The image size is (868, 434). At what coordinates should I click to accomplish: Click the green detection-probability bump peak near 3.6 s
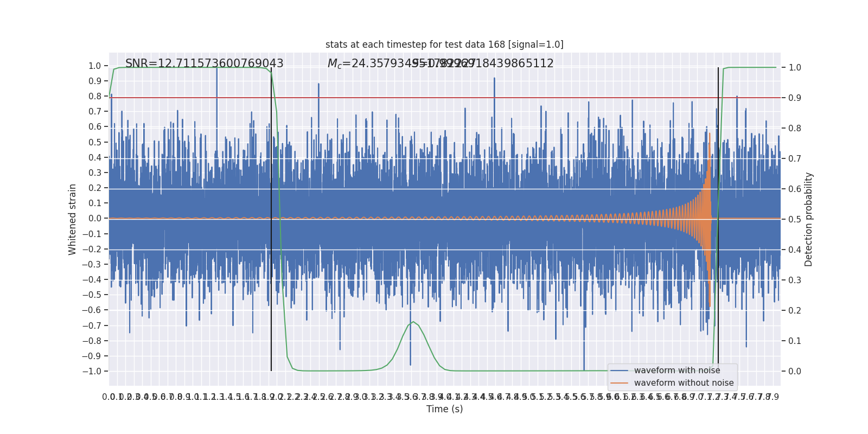click(413, 322)
